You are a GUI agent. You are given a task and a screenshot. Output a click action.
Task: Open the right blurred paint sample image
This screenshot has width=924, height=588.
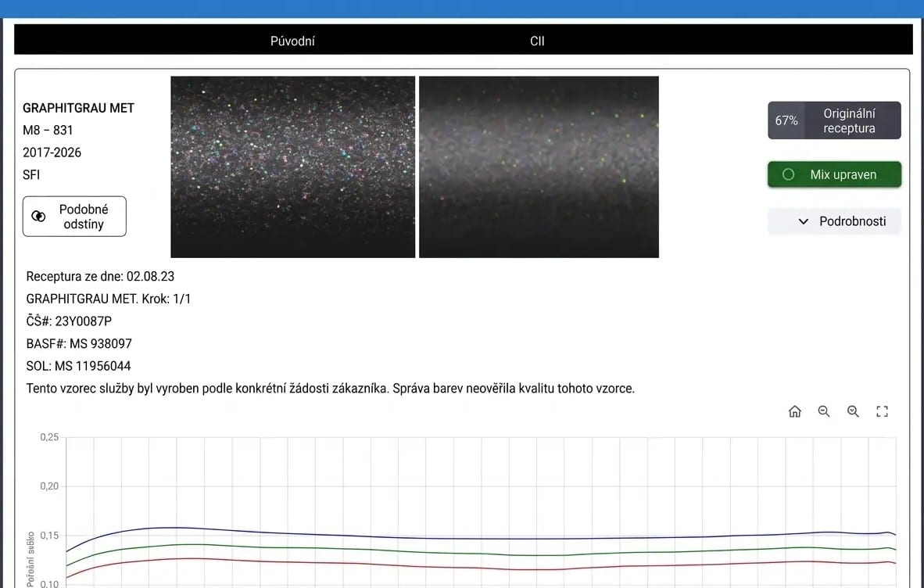click(539, 167)
